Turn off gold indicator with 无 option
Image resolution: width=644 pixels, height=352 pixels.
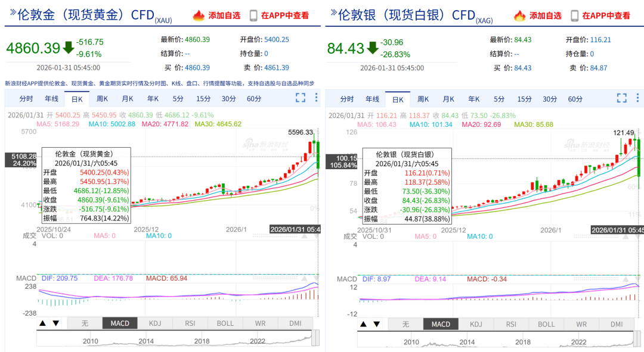click(x=85, y=323)
